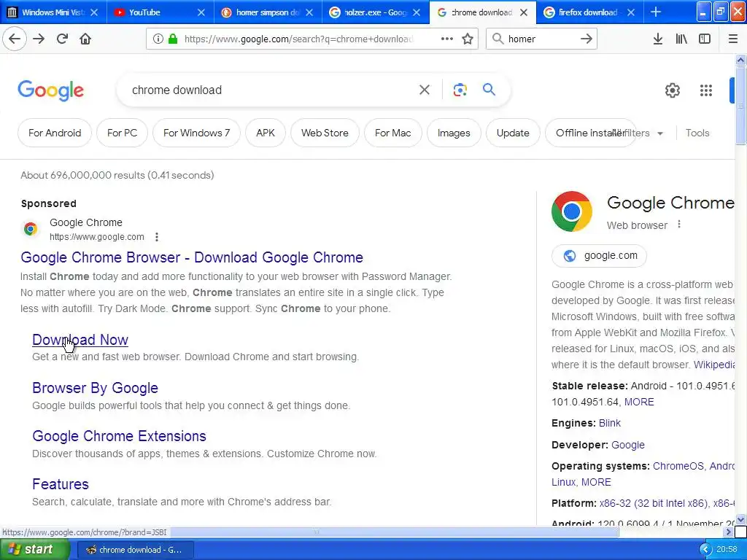The height and width of the screenshot is (560, 747).
Task: Open the x86-32 platform link
Action: [x=653, y=503]
